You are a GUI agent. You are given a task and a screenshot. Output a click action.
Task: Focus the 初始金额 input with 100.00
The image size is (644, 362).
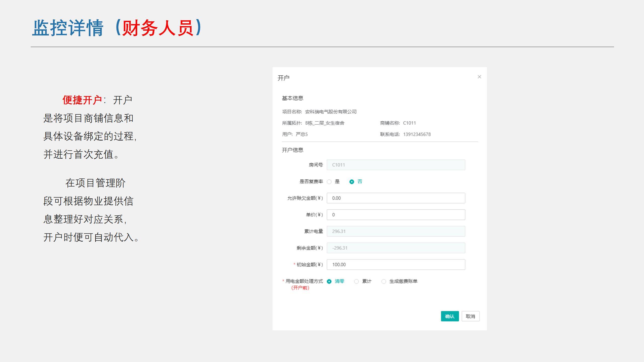396,264
